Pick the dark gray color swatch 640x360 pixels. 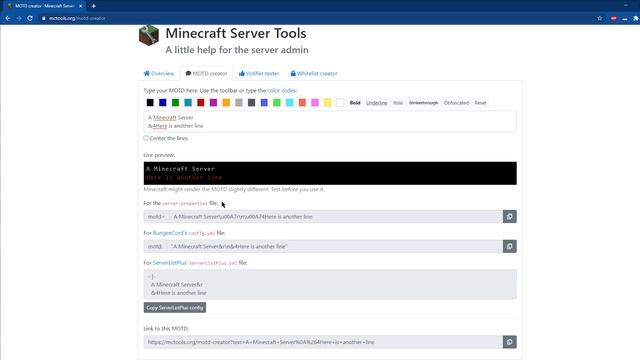pos(251,103)
